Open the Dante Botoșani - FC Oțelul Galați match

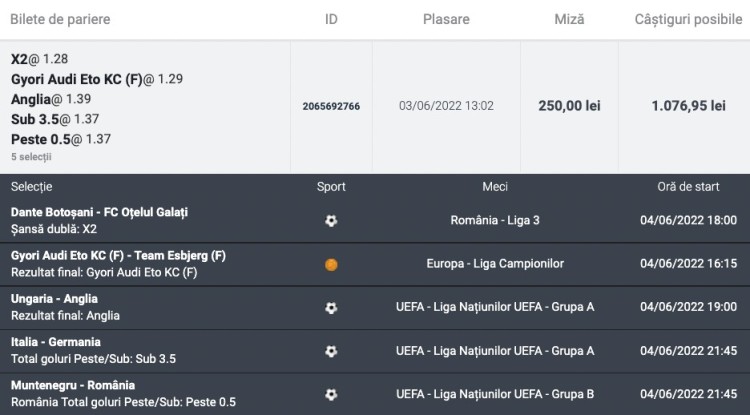(x=99, y=212)
